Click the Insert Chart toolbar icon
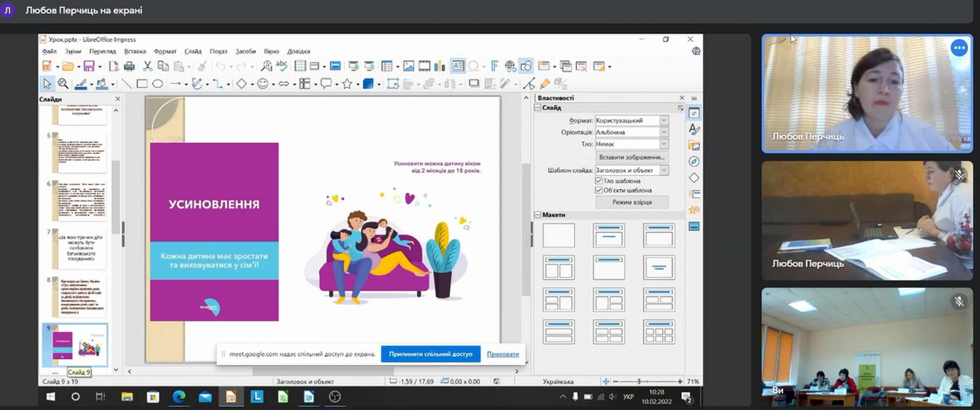980x410 pixels. click(x=439, y=66)
